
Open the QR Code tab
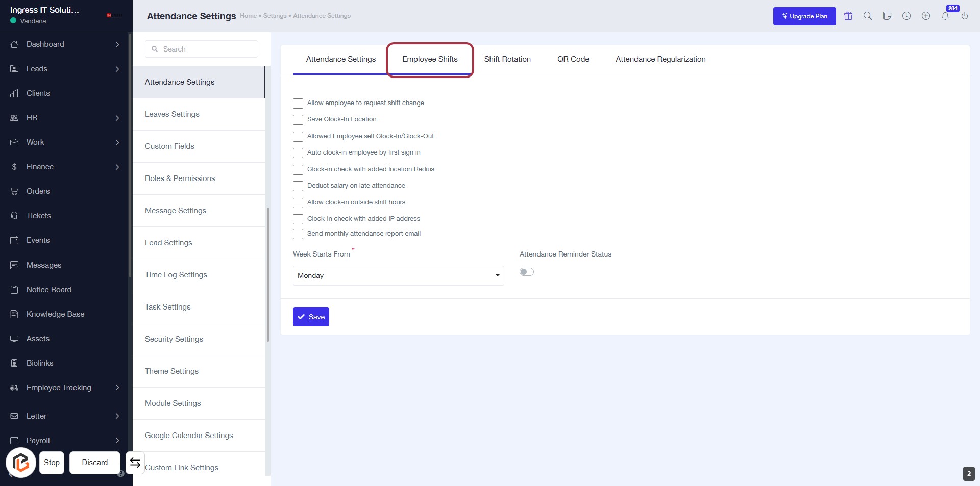click(573, 59)
